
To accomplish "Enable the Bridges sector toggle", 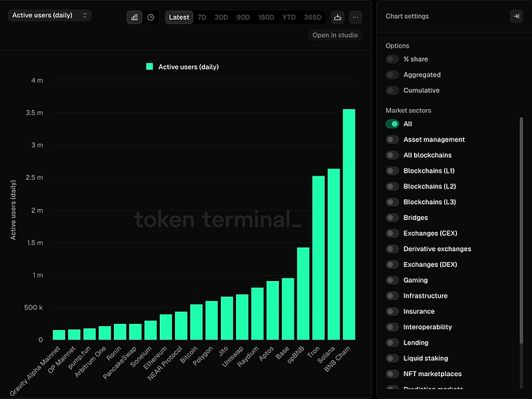I will [x=392, y=218].
